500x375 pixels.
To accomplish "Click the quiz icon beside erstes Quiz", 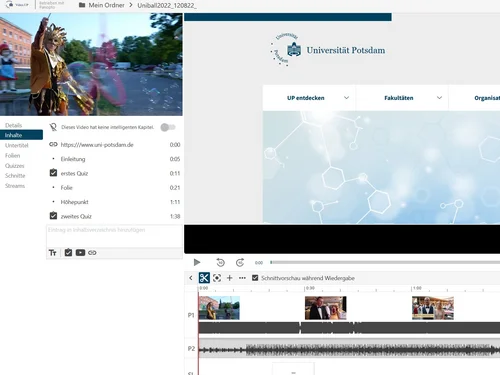I will pos(53,173).
